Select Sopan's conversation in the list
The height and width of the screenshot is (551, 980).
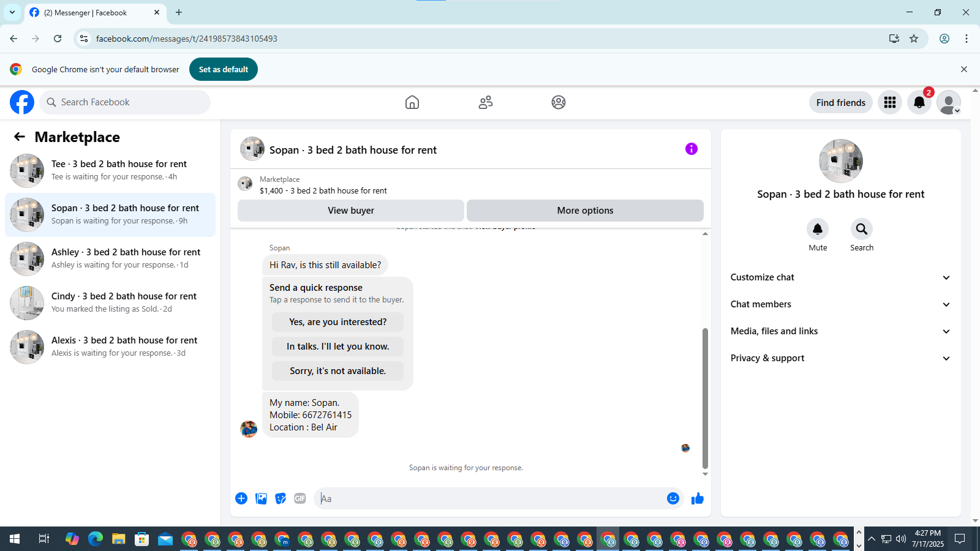(110, 215)
